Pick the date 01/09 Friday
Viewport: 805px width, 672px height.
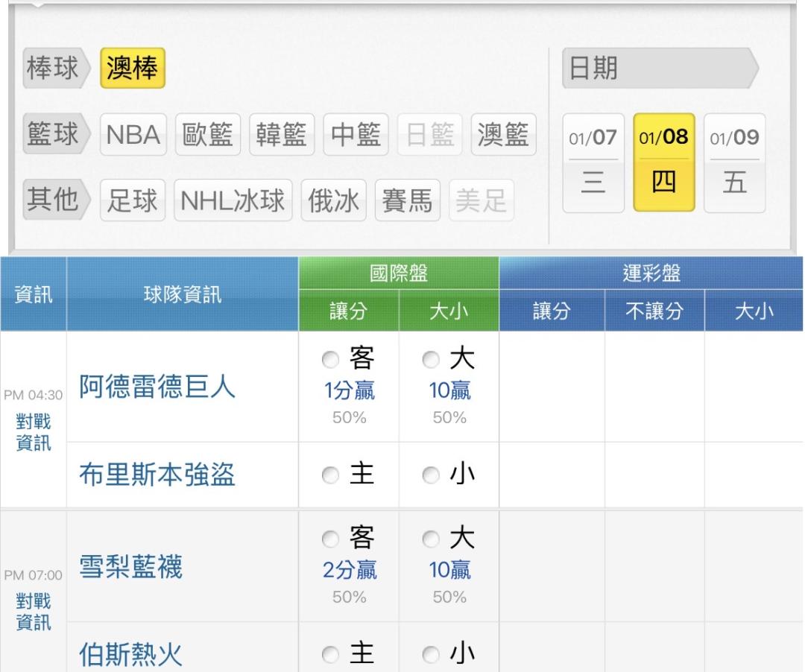735,162
